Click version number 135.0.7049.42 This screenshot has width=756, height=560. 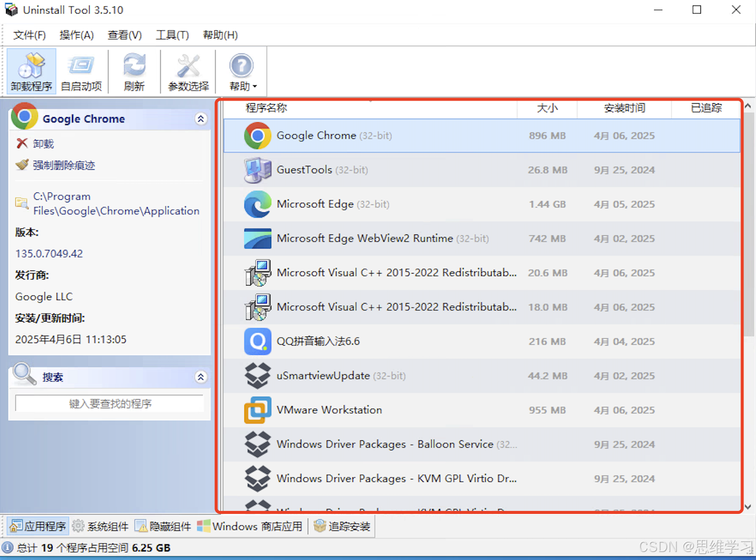coord(49,253)
